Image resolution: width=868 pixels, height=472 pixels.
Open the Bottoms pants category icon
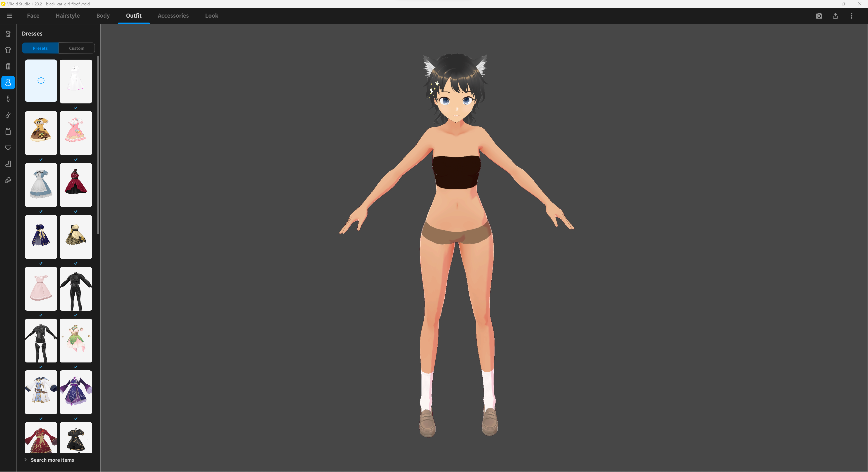8,66
